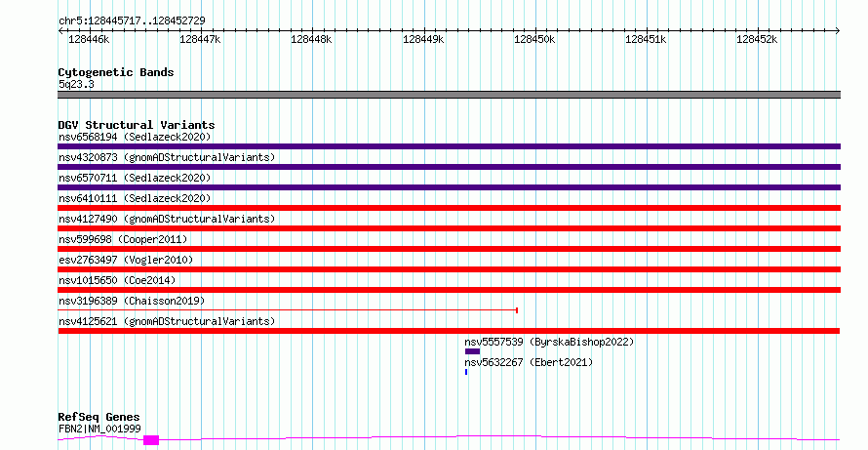Click the esv2763497 (Vogler2010) label
This screenshot has width=868, height=450.
(x=126, y=260)
